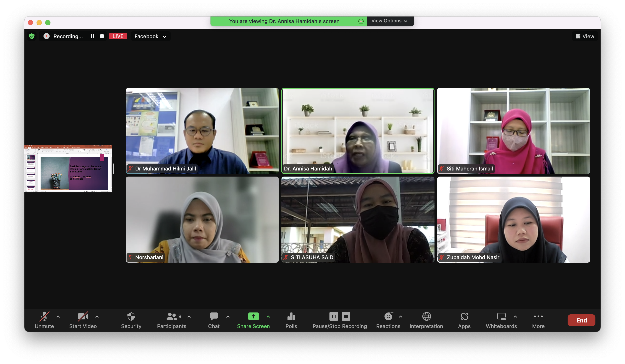625x364 pixels.
Task: Click the Share Screen button
Action: pos(253,317)
